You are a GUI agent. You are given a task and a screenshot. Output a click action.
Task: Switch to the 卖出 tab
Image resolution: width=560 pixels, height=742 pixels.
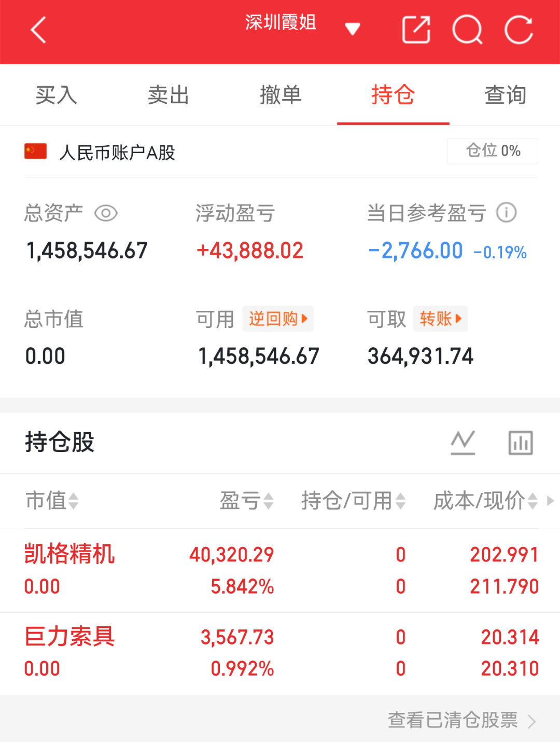pos(168,95)
